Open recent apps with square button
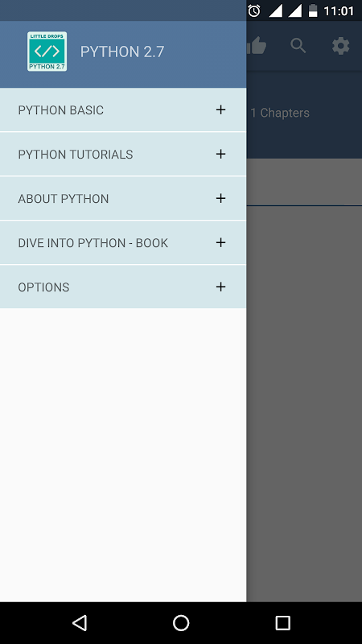Screen dimensions: 362x644 tap(283, 622)
